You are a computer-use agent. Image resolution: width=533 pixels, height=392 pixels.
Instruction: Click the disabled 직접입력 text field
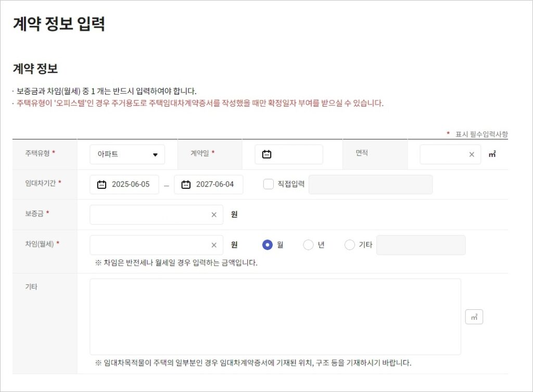pos(370,185)
